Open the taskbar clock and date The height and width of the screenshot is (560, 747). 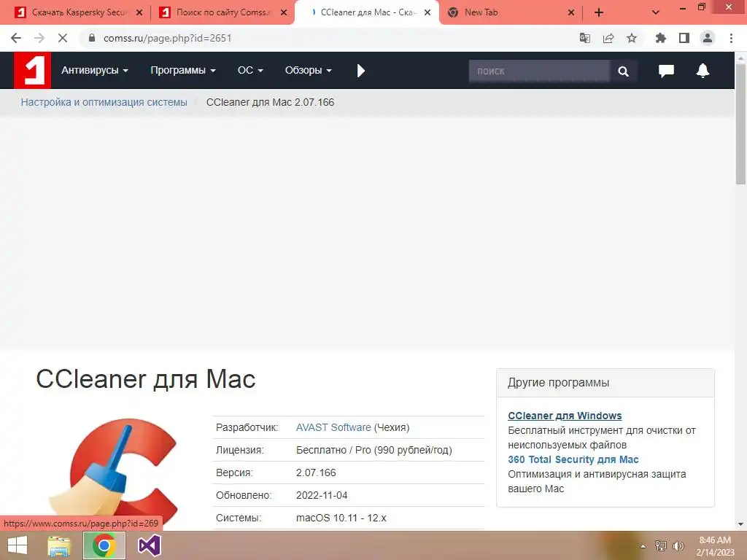715,546
